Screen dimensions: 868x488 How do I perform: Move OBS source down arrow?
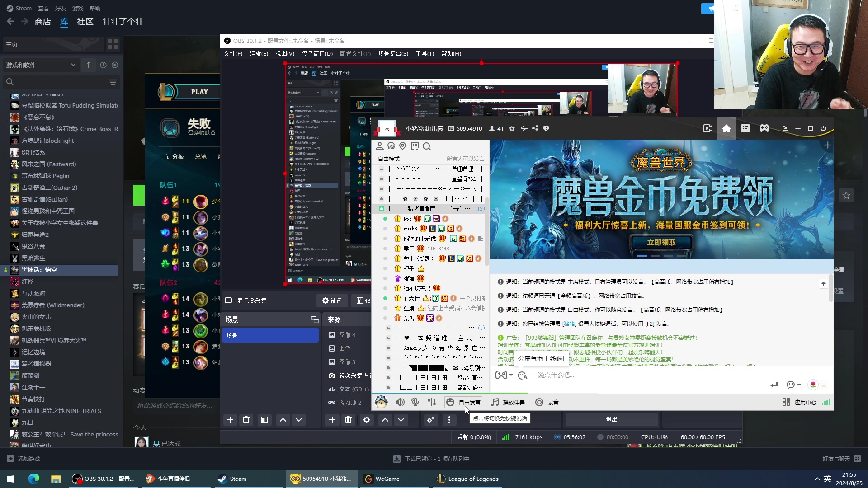(x=401, y=420)
